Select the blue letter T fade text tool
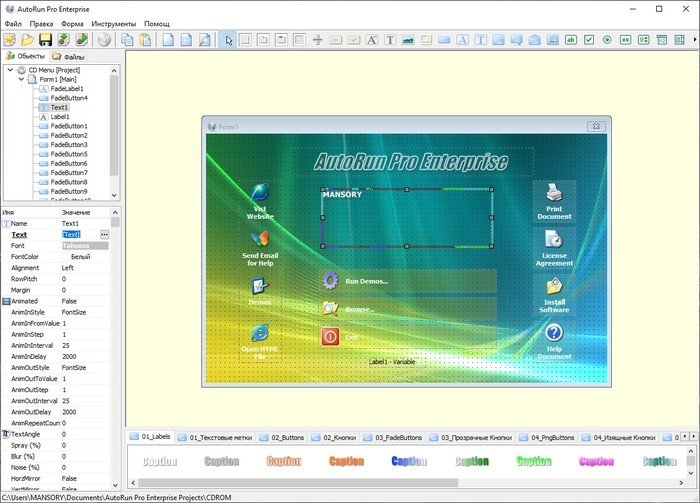This screenshot has height=503, width=700. (x=481, y=40)
